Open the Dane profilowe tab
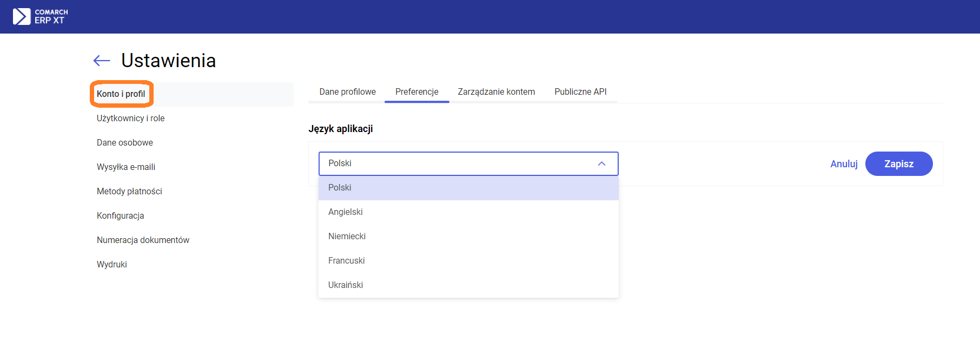The image size is (980, 354). [347, 92]
